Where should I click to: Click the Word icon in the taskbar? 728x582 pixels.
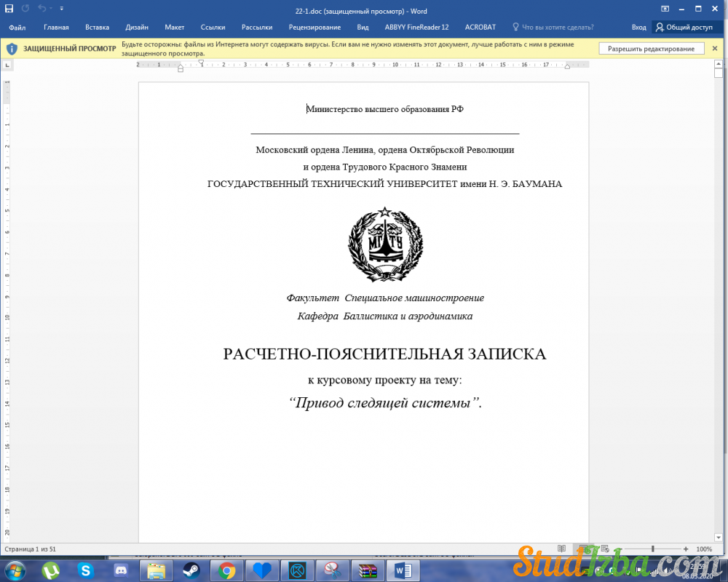coord(403,570)
